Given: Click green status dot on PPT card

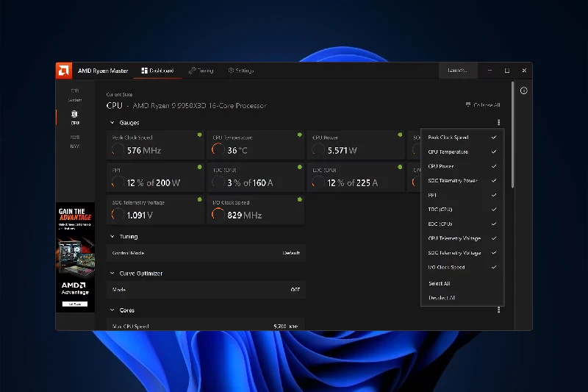Looking at the screenshot, I should click(x=199, y=167).
